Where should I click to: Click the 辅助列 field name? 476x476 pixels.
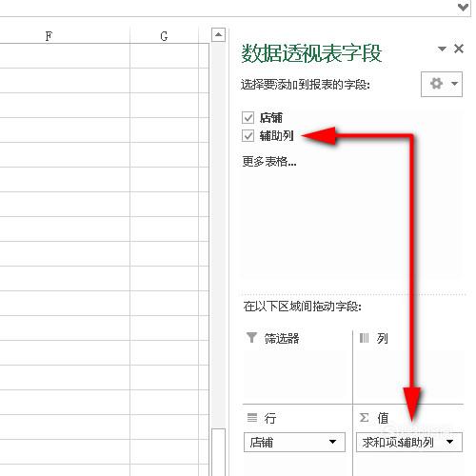[276, 136]
